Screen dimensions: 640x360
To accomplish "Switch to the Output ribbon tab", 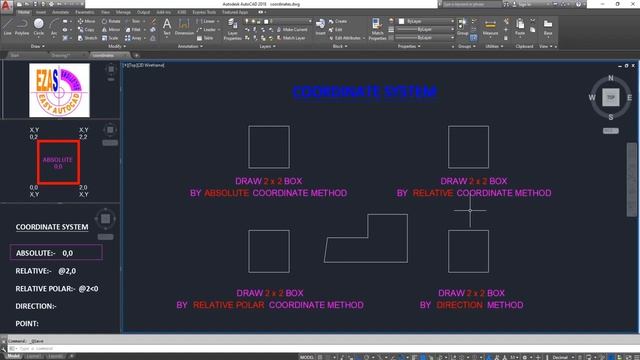I will click(x=143, y=12).
